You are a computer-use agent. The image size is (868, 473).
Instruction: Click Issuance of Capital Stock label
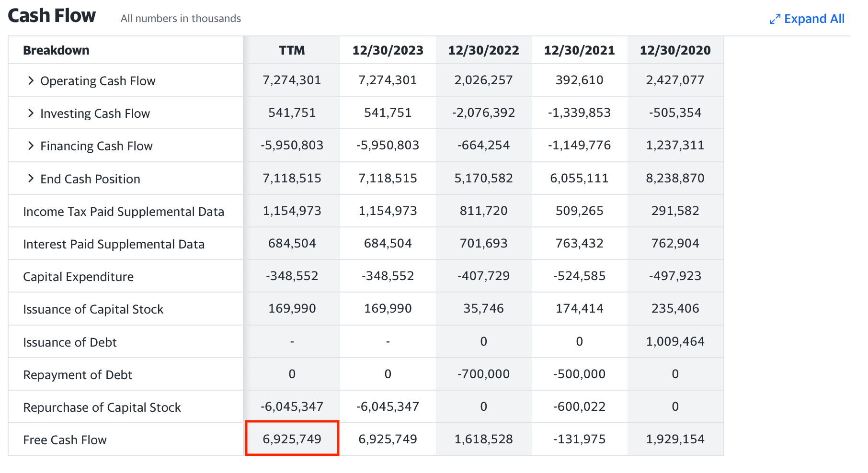(x=93, y=309)
